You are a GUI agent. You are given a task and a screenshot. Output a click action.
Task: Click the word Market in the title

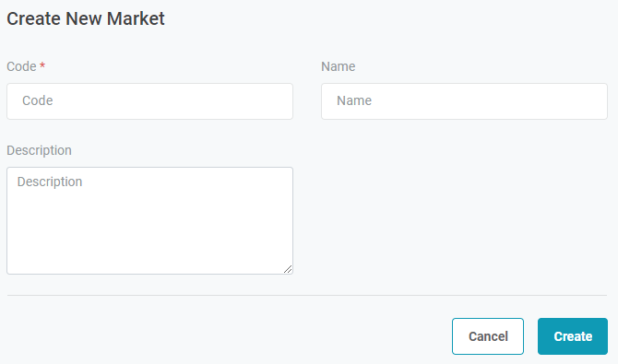tap(136, 19)
